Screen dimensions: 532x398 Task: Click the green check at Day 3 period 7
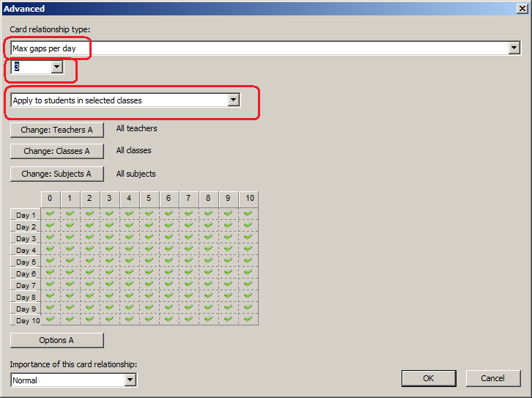tap(188, 237)
